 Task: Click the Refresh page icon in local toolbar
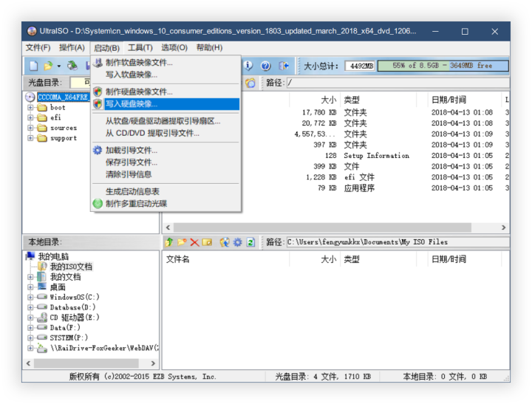[250, 242]
